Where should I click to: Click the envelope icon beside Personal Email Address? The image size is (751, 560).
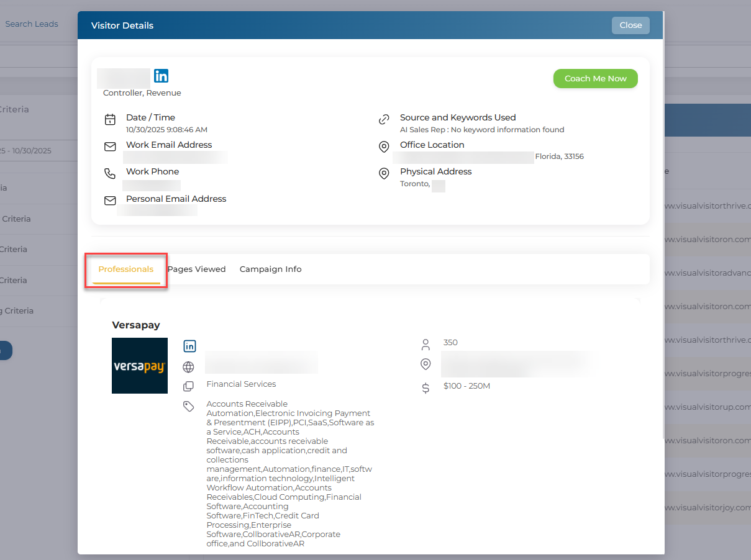[x=110, y=201]
